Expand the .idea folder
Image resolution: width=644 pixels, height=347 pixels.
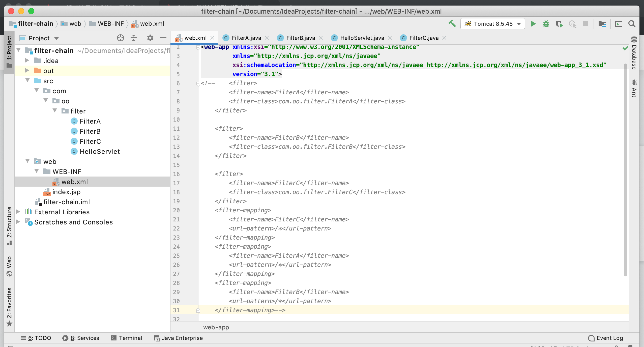click(x=27, y=60)
